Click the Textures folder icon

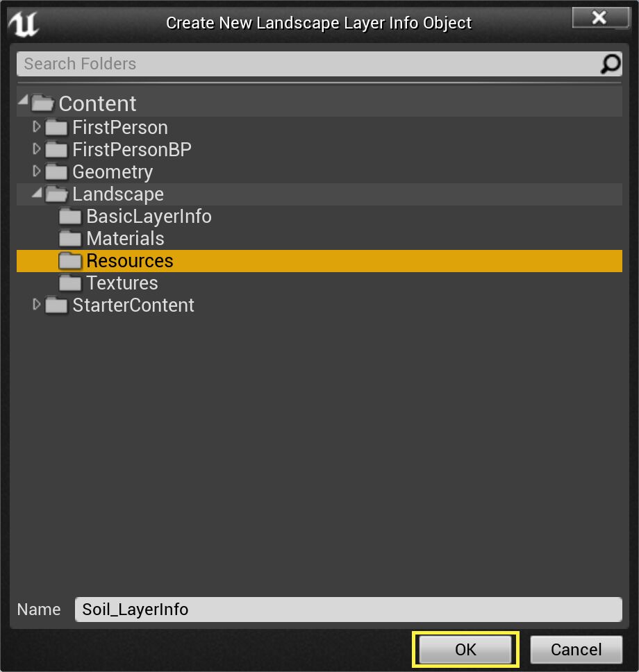pyautogui.click(x=69, y=283)
